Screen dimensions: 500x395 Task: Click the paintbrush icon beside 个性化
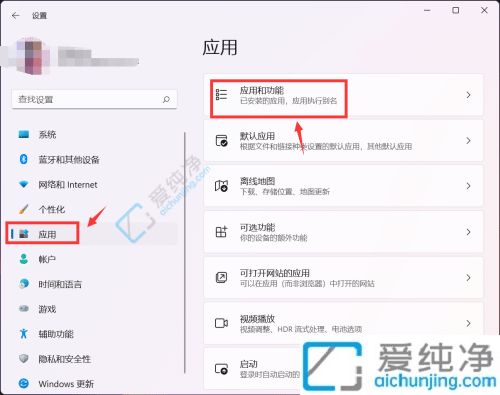[x=24, y=209]
